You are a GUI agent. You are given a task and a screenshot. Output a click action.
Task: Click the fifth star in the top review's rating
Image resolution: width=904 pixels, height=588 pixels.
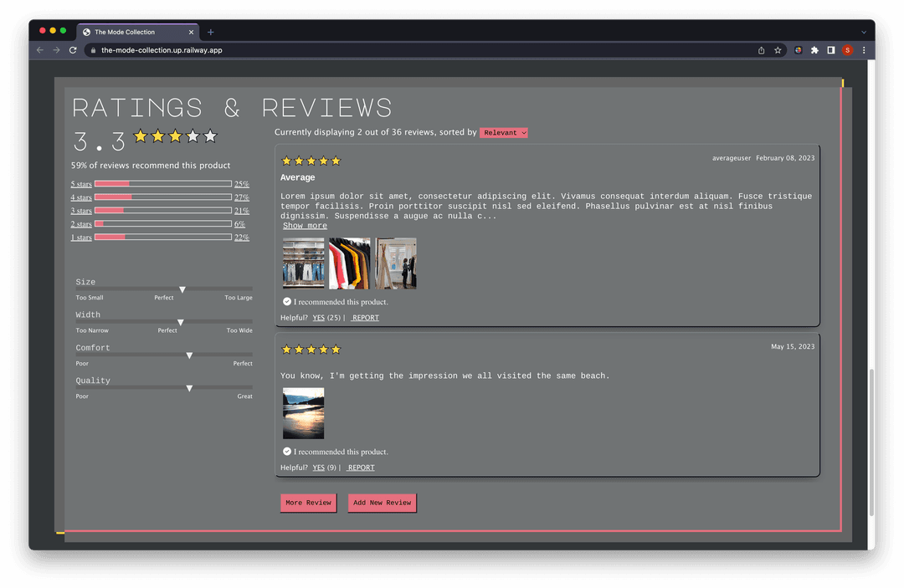(x=335, y=160)
